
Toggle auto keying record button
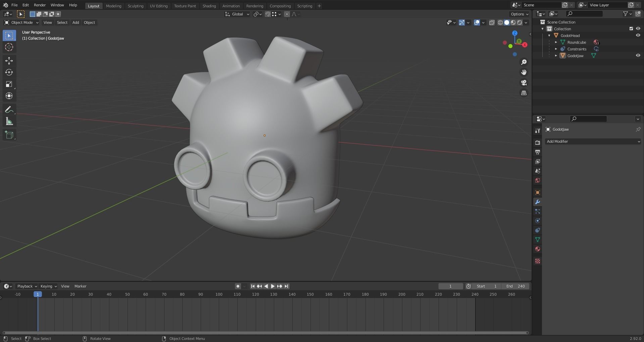pyautogui.click(x=238, y=286)
